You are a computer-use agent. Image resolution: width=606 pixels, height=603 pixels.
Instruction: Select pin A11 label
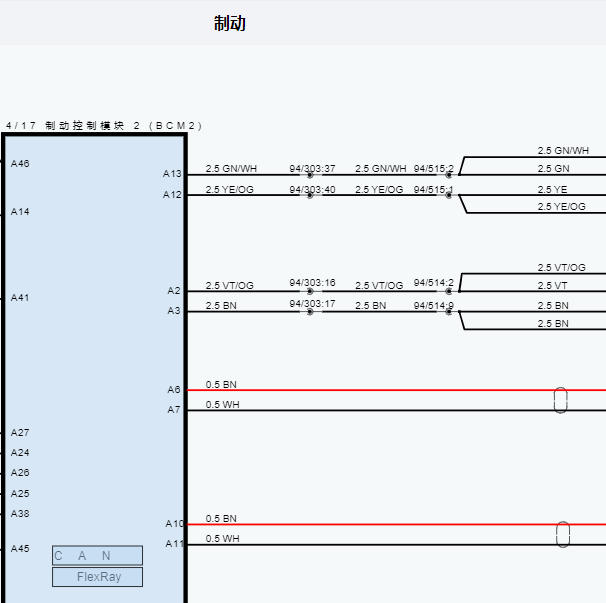174,544
